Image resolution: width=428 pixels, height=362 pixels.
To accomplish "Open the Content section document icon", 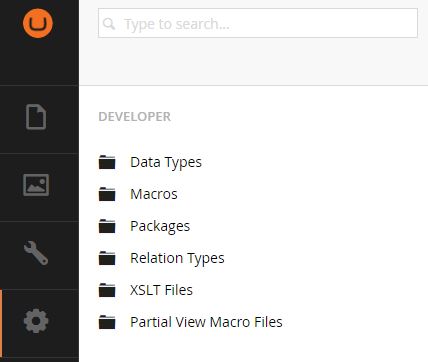I will pos(36,117).
